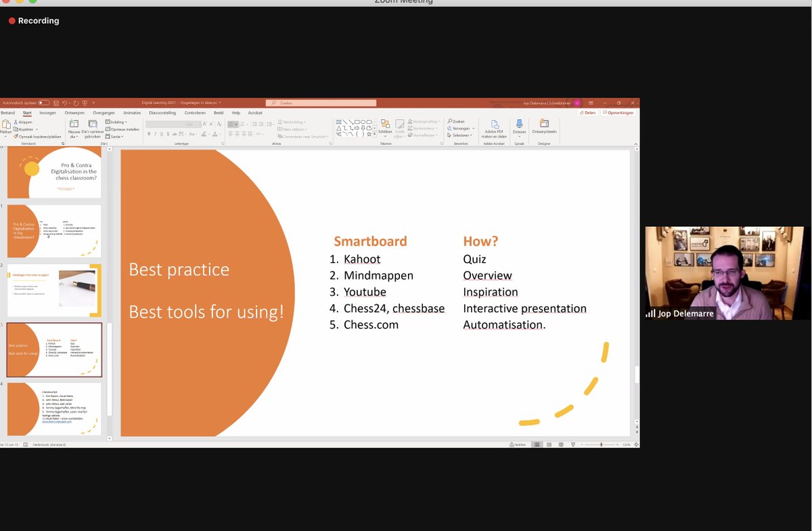812x531 pixels.
Task: Click the slideshow view icon in status bar
Action: tap(572, 444)
